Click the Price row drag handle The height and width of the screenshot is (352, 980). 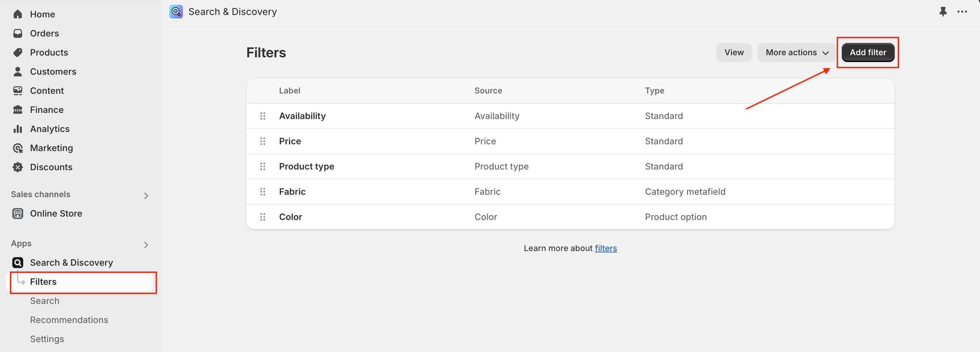[x=263, y=141]
